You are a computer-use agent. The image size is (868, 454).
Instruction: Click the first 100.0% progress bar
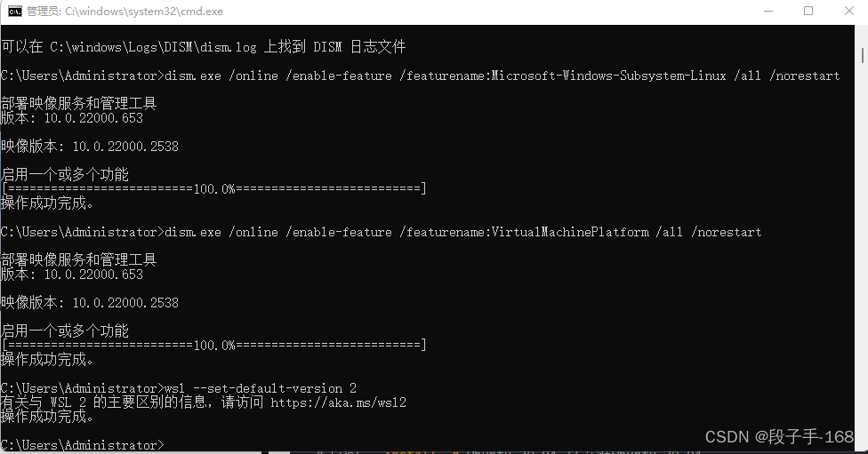click(213, 188)
